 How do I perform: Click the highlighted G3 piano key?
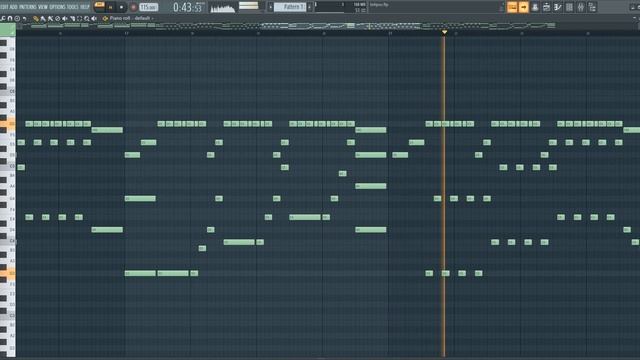pyautogui.click(x=8, y=273)
